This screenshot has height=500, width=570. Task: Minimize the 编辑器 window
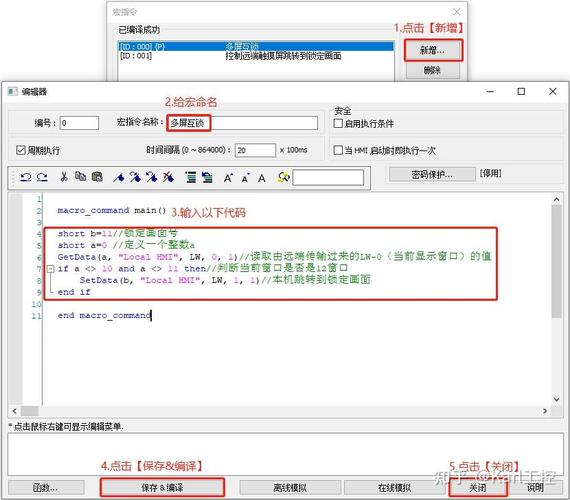click(x=490, y=92)
